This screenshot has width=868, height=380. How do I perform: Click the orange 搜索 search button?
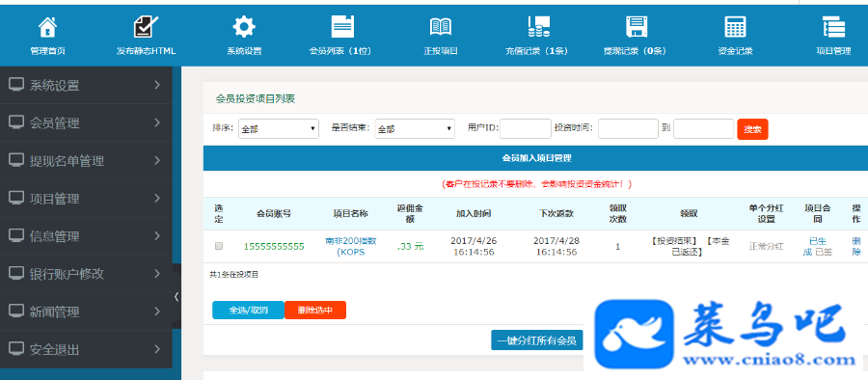click(x=753, y=129)
